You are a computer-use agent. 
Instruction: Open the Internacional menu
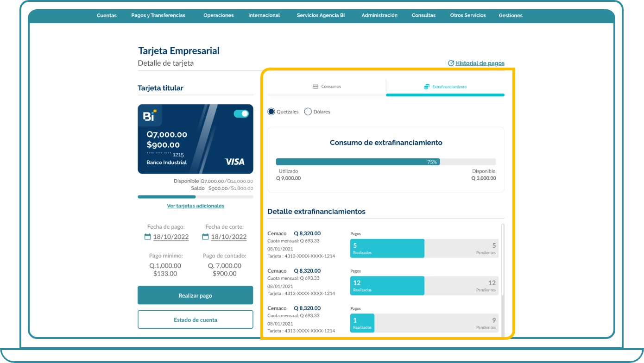(264, 15)
